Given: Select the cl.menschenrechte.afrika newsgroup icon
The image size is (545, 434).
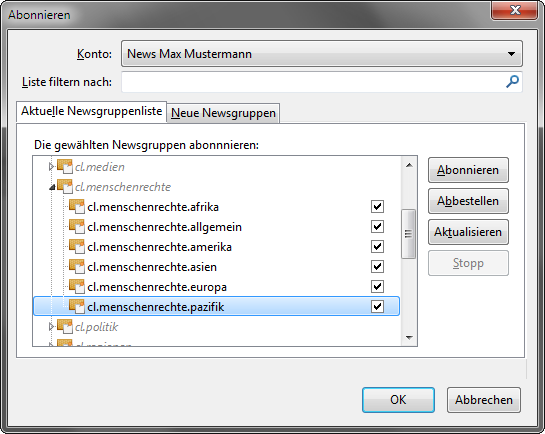Looking at the screenshot, I should tap(77, 206).
